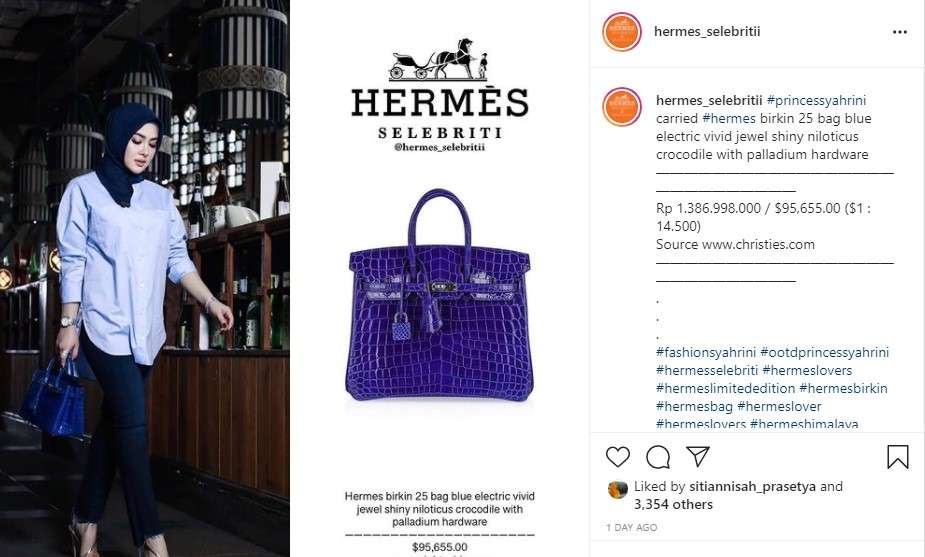Open the #hermeslimitededition hashtag
Viewport: 925px width, 557px height.
pos(726,388)
